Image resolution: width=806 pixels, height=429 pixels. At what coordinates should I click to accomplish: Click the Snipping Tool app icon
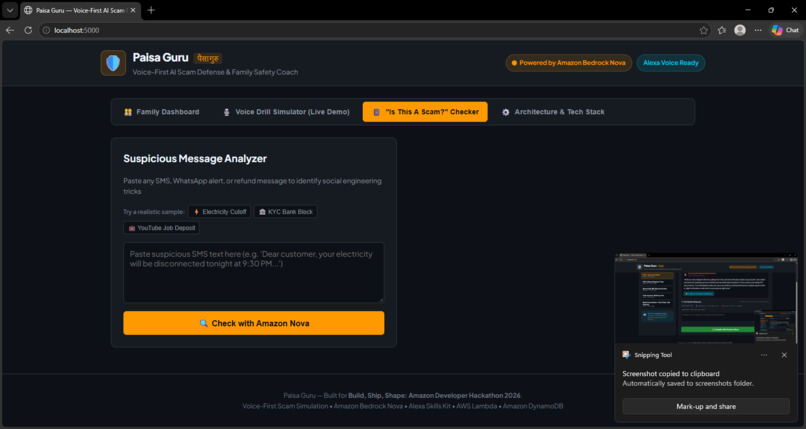click(626, 355)
